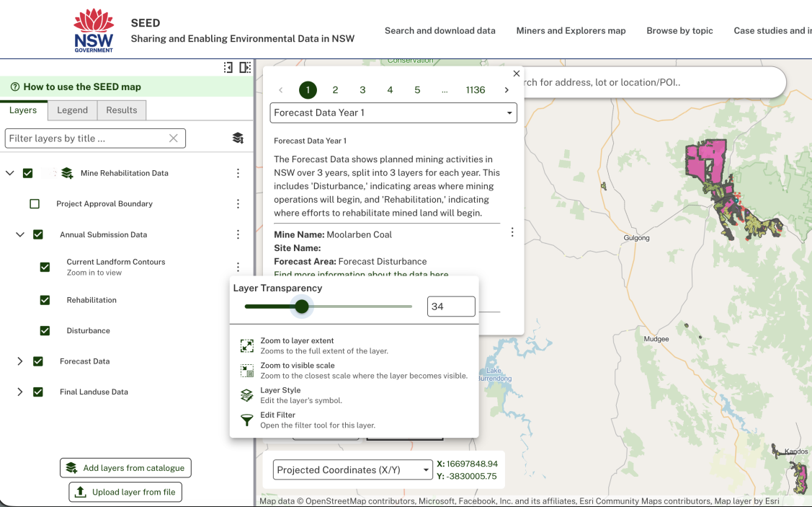Image resolution: width=812 pixels, height=507 pixels.
Task: Toggle Final Landuse Data checkbox
Action: point(38,392)
